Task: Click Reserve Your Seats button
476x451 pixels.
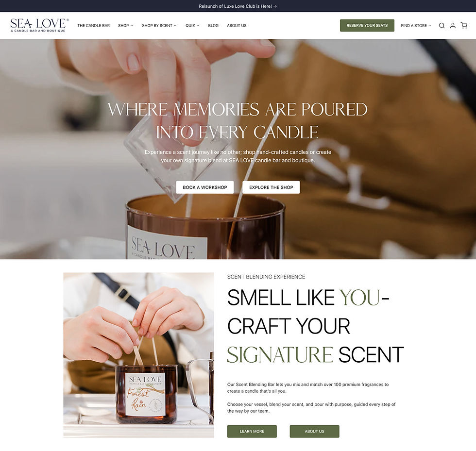Action: point(367,26)
